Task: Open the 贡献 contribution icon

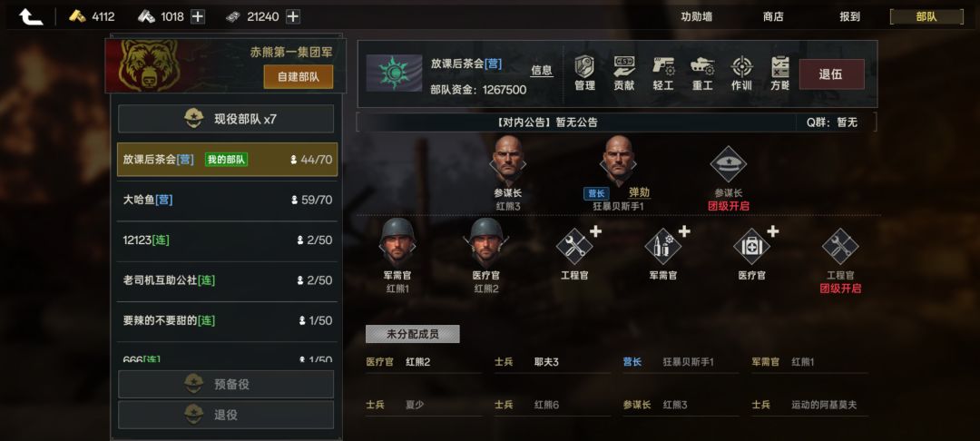Action: coord(623,73)
